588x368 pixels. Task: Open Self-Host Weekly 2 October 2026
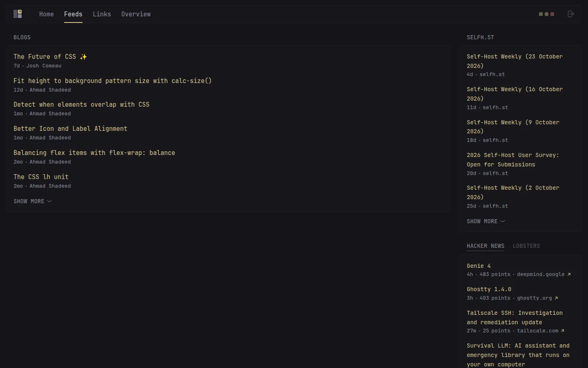coord(513,192)
